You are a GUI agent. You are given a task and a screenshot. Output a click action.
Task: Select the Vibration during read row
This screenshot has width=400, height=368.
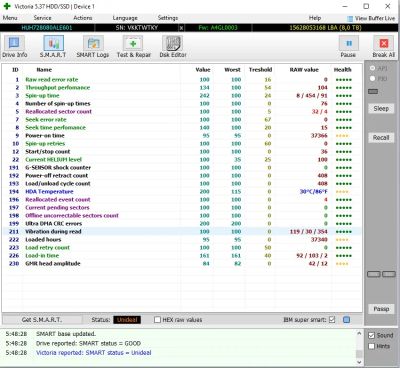(x=182, y=231)
